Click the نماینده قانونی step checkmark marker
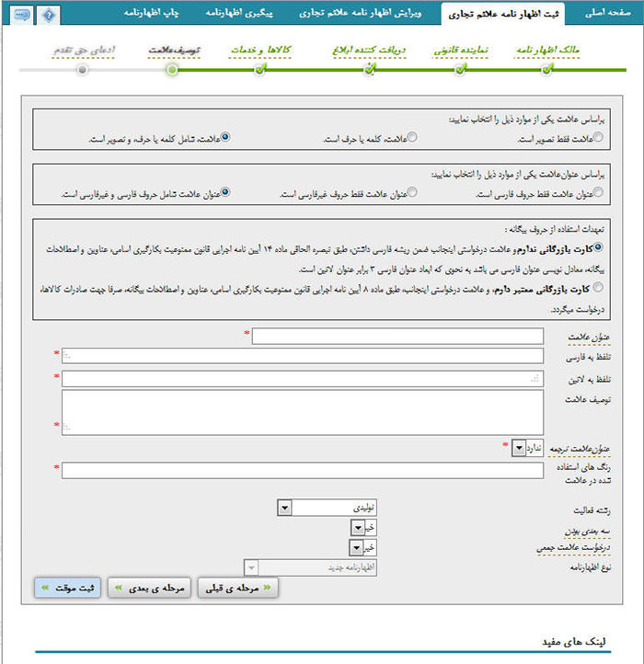 coord(460,69)
